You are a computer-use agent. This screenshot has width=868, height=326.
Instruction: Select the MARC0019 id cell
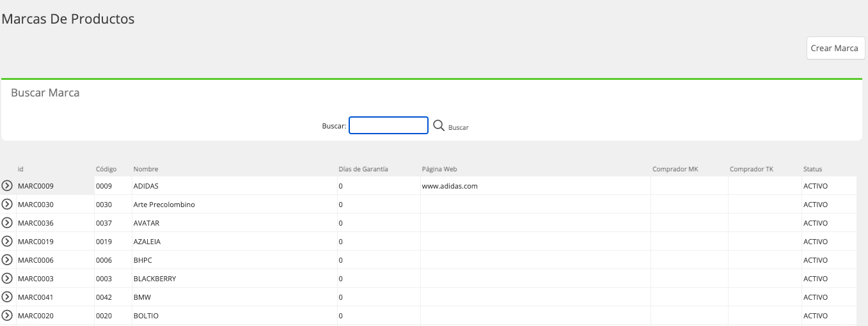click(55, 242)
